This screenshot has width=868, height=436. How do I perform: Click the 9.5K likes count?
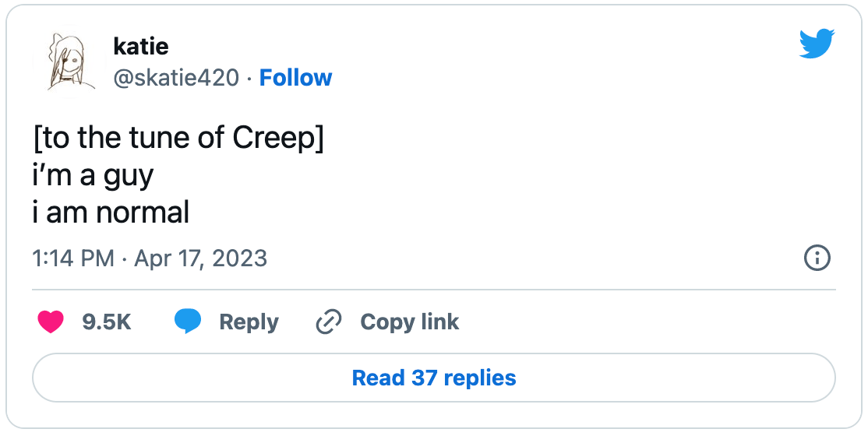[x=107, y=322]
